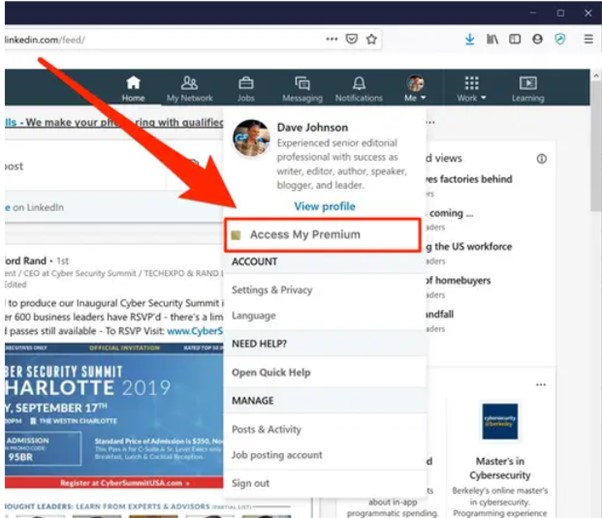Viewport: 602px width, 518px height.
Task: Select Settings & Privacy menu item
Action: (x=272, y=290)
